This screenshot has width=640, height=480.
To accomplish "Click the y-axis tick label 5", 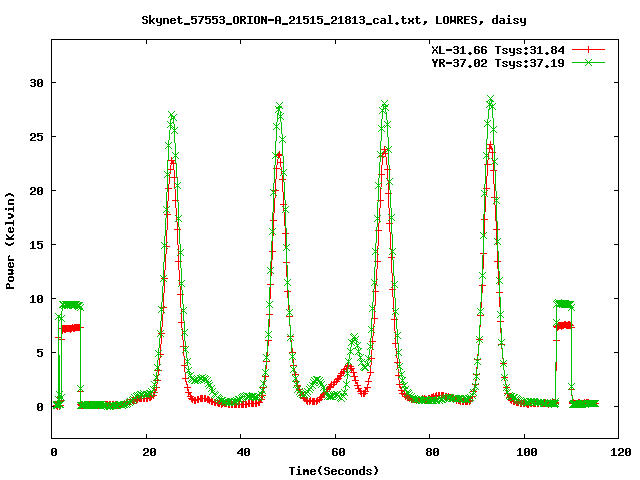I will (40, 353).
